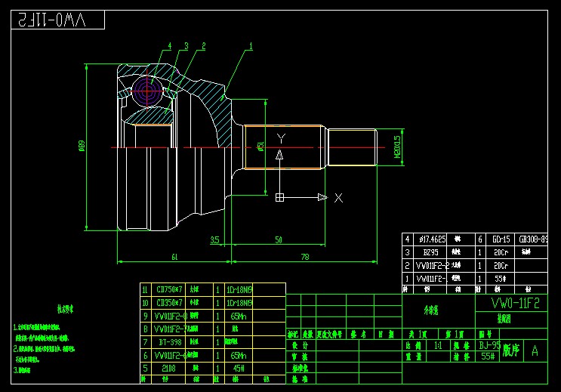Select the 61 length dimension text
Screen dimensions: 561x392
pyautogui.click(x=174, y=258)
